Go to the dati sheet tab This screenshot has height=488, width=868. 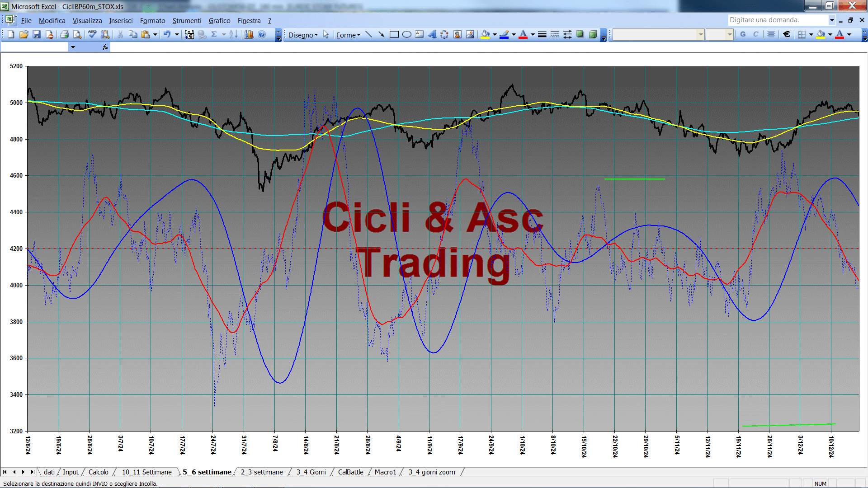pyautogui.click(x=49, y=472)
